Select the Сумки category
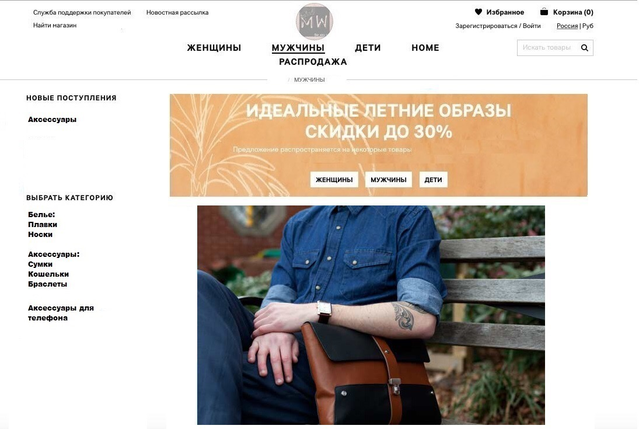This screenshot has height=429, width=639. tap(40, 264)
